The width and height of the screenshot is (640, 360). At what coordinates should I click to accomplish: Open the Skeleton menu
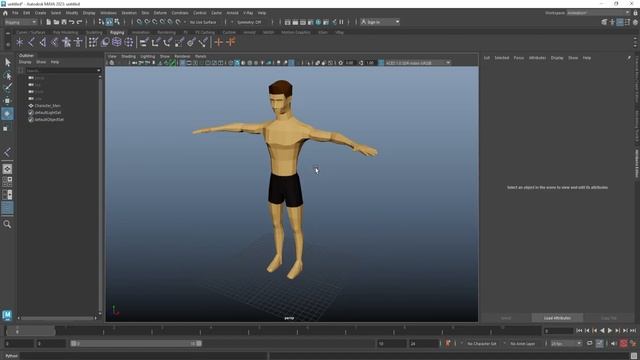coord(129,13)
